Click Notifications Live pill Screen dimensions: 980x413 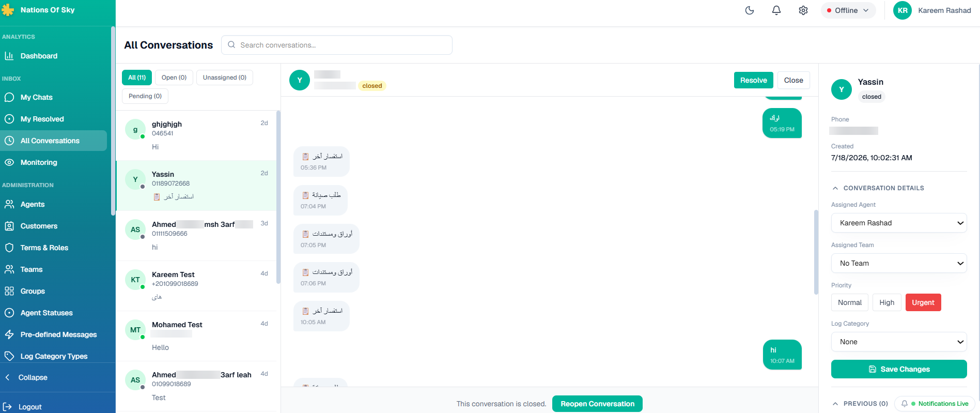935,404
